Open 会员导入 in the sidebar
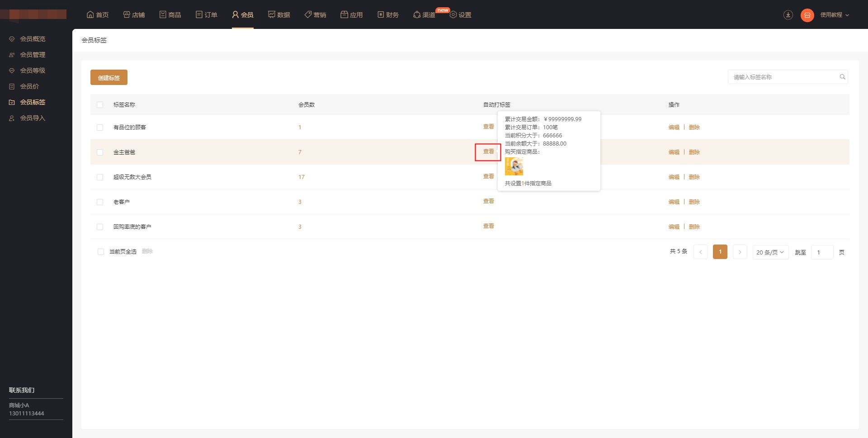The image size is (868, 438). tap(33, 118)
